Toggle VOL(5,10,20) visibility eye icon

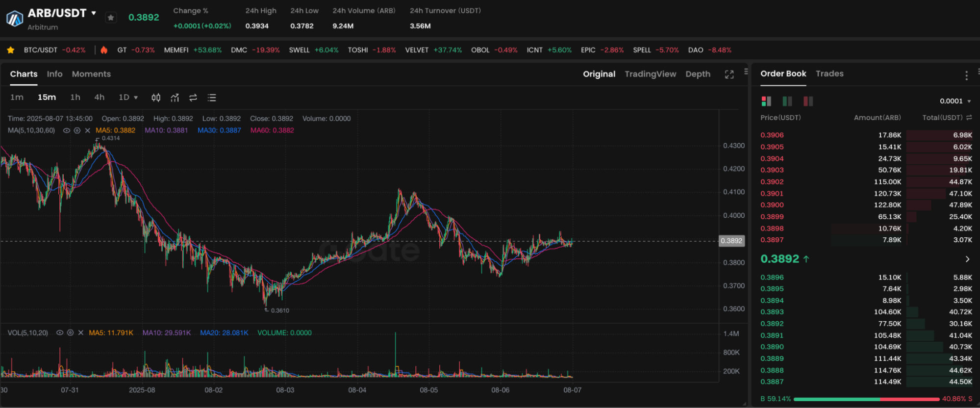click(60, 332)
